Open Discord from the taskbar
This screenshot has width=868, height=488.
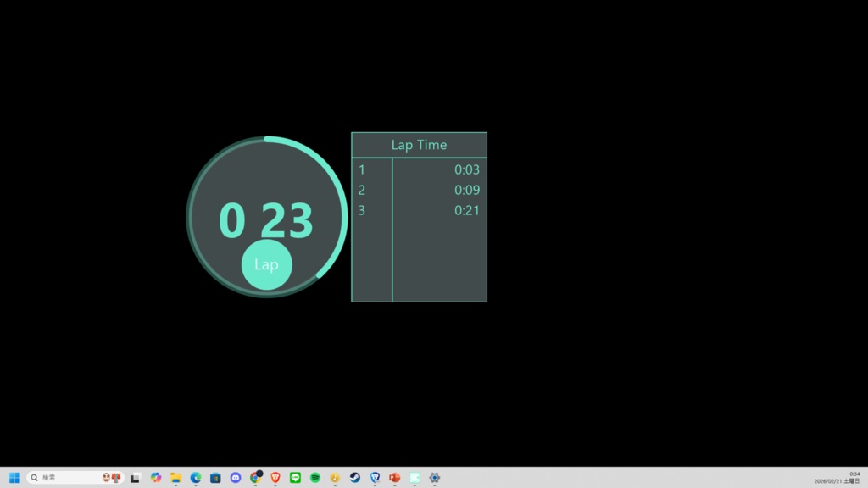236,477
